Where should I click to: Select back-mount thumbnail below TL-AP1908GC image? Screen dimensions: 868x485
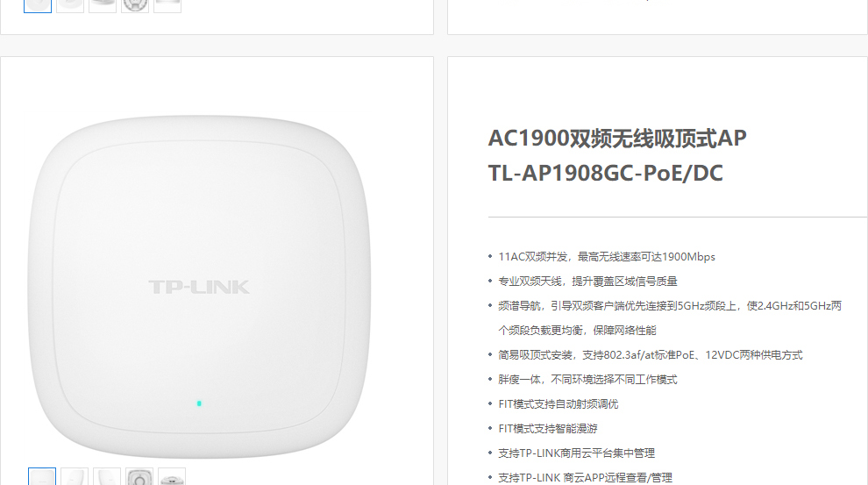point(139,477)
